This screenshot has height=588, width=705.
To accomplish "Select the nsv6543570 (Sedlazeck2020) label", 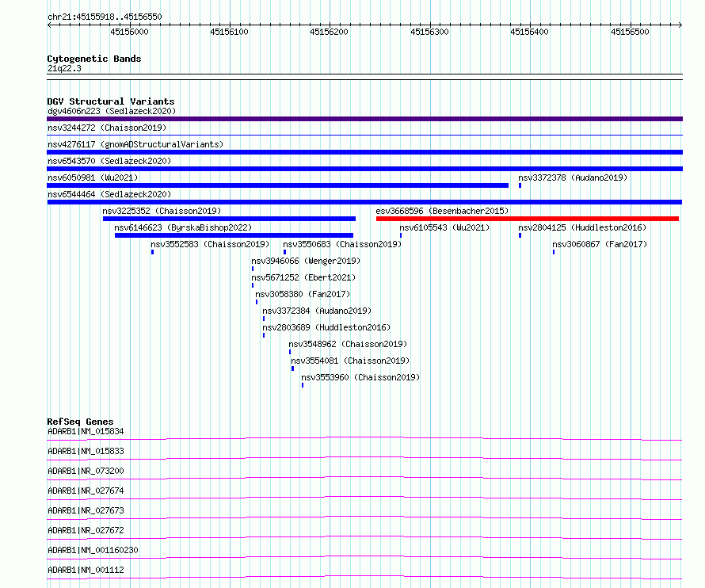I will 109,161.
